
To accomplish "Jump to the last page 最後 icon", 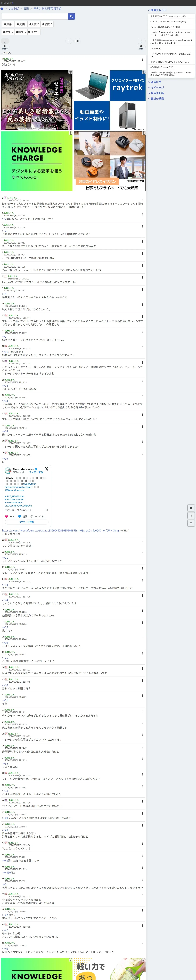I will point(141,47).
